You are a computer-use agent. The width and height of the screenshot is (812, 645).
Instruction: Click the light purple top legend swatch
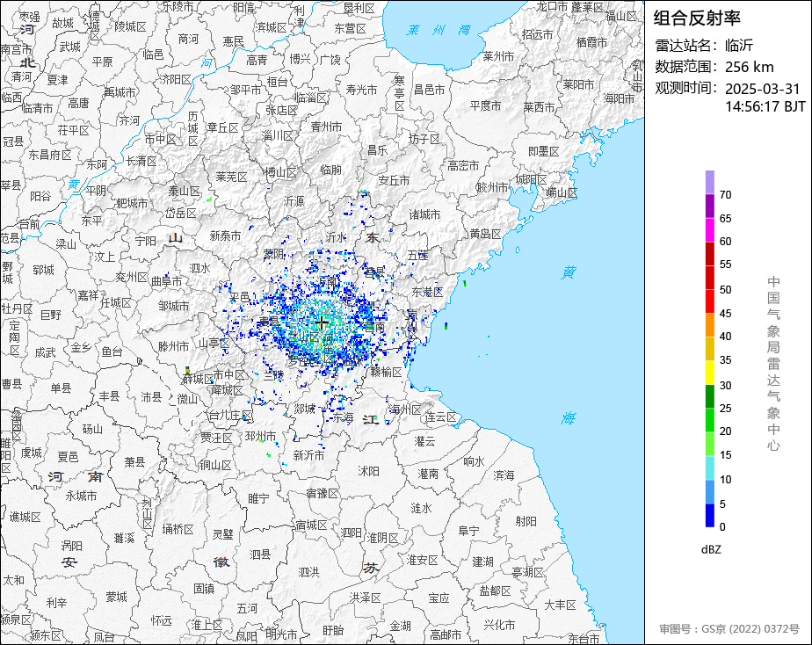(709, 182)
